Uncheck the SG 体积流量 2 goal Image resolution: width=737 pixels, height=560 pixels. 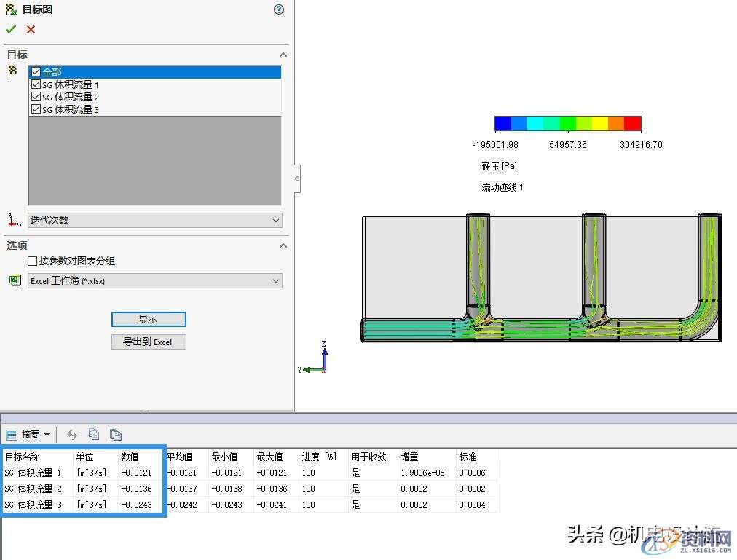pyautogui.click(x=36, y=96)
